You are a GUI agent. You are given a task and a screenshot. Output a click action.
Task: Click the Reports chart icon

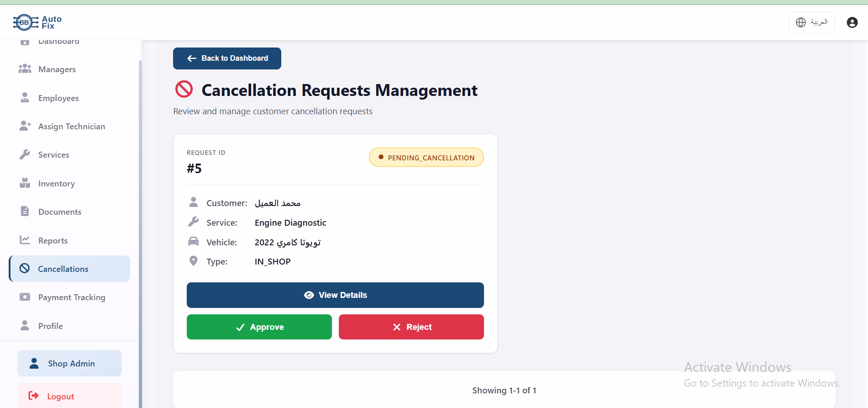pyautogui.click(x=25, y=240)
